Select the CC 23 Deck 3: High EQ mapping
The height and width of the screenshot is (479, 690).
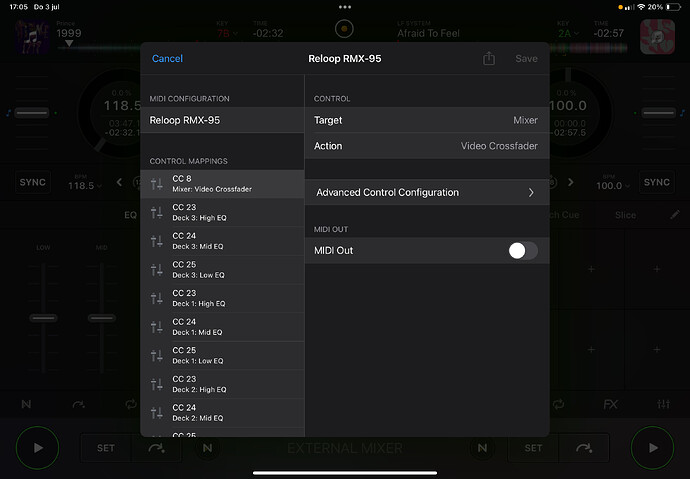(x=222, y=212)
